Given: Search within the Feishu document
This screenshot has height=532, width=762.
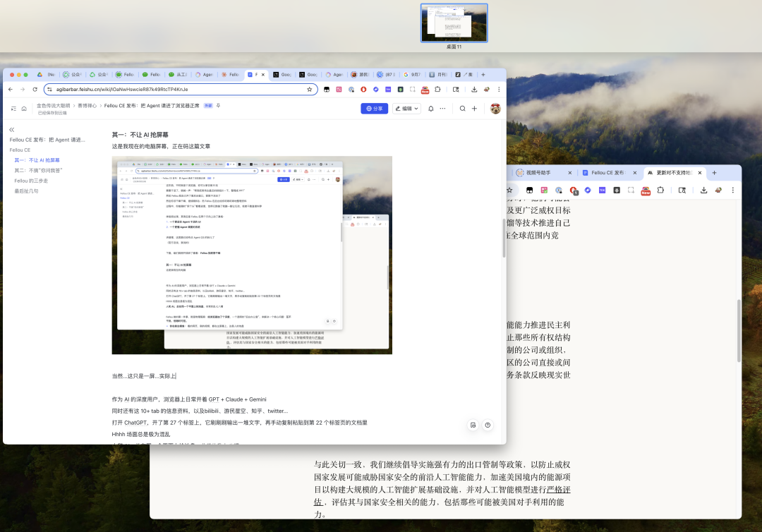Looking at the screenshot, I should (463, 109).
